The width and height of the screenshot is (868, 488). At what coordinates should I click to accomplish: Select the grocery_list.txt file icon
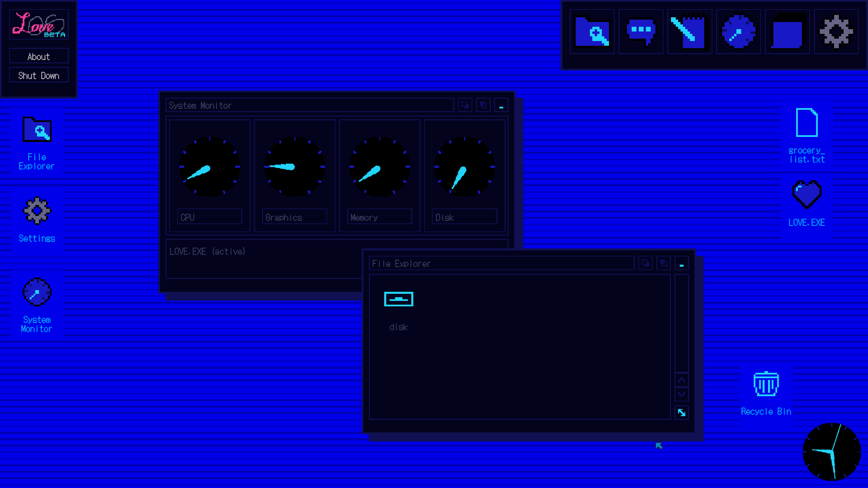pos(807,136)
